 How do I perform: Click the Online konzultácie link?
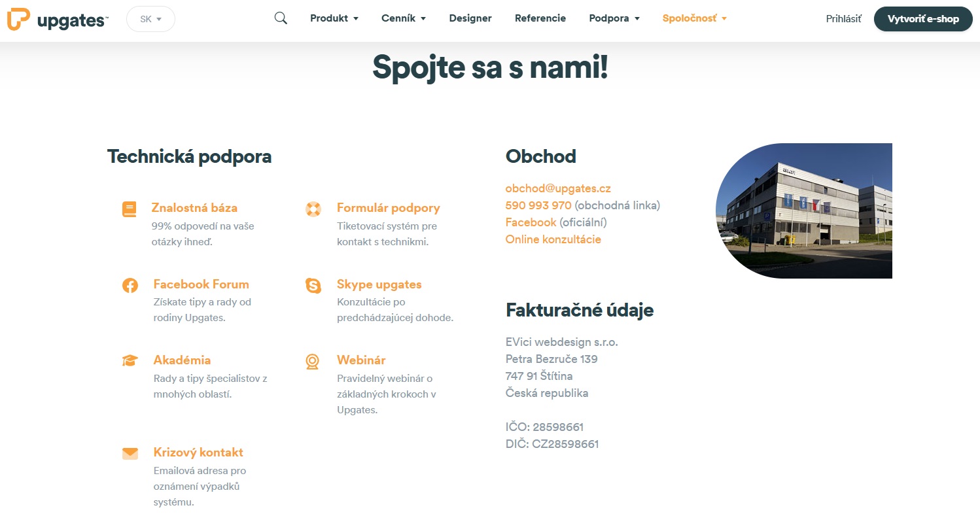point(553,239)
